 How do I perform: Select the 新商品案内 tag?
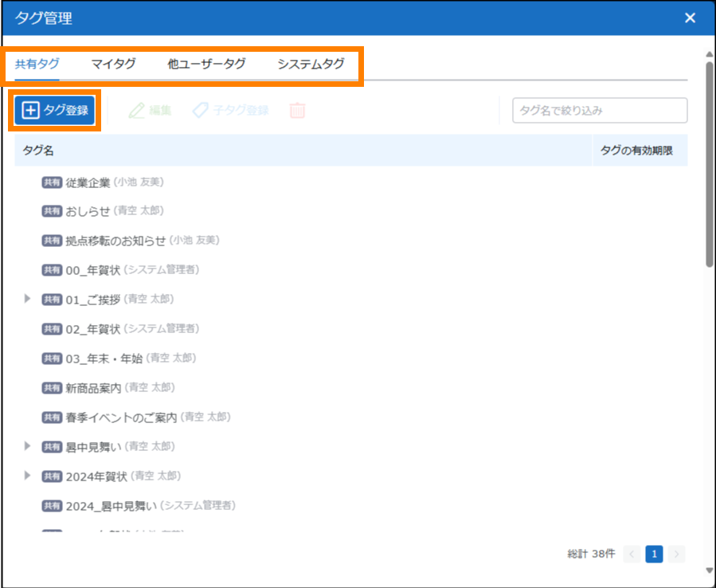[x=93, y=387]
